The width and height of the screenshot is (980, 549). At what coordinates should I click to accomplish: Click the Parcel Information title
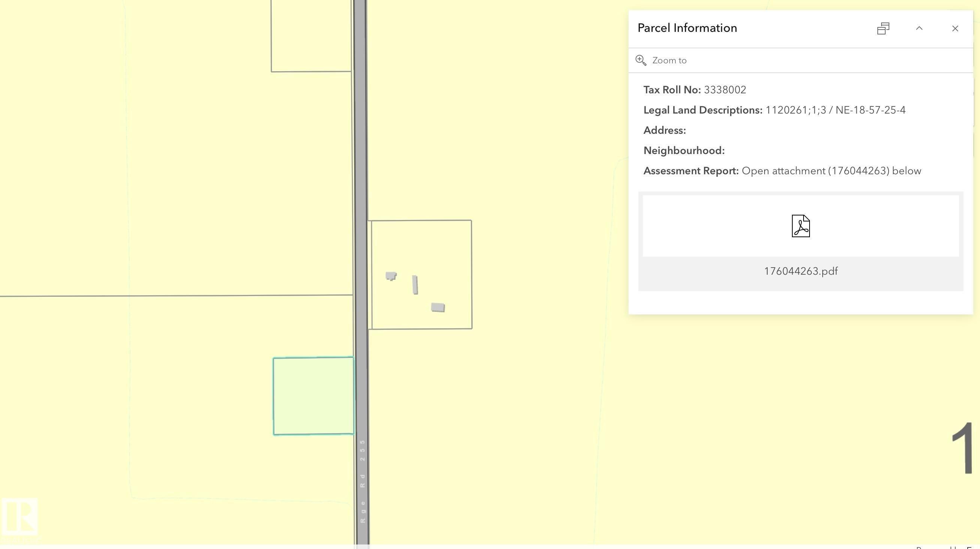tap(687, 27)
